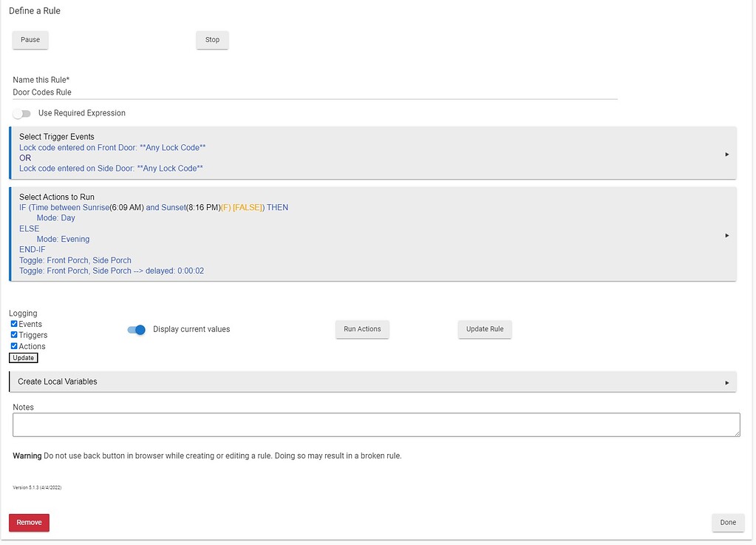The width and height of the screenshot is (756, 545).
Task: Uncheck the Actions logging checkbox
Action: pos(14,346)
